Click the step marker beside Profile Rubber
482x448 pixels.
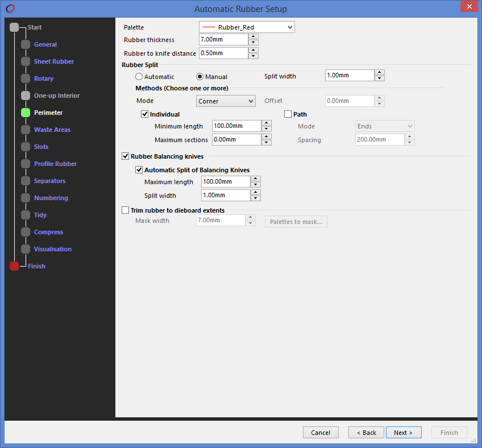(26, 164)
